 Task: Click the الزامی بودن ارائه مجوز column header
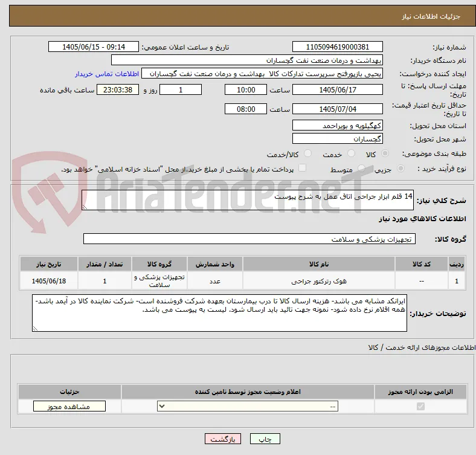click(x=420, y=392)
